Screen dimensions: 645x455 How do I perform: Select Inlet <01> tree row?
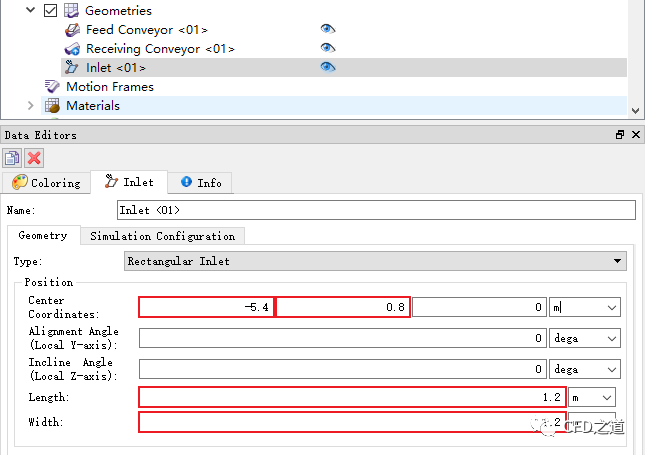(x=344, y=67)
